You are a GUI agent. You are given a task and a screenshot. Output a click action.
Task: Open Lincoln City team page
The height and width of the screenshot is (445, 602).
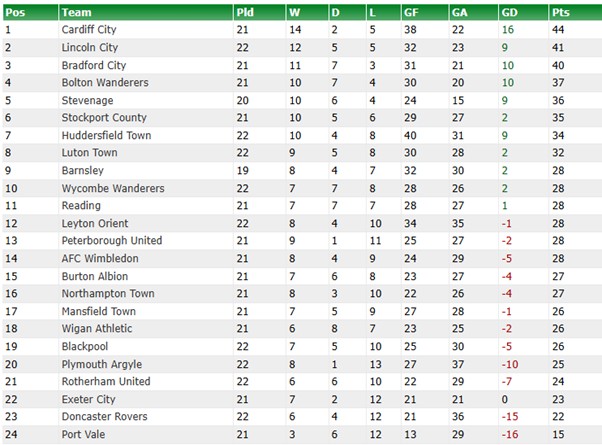[89, 47]
